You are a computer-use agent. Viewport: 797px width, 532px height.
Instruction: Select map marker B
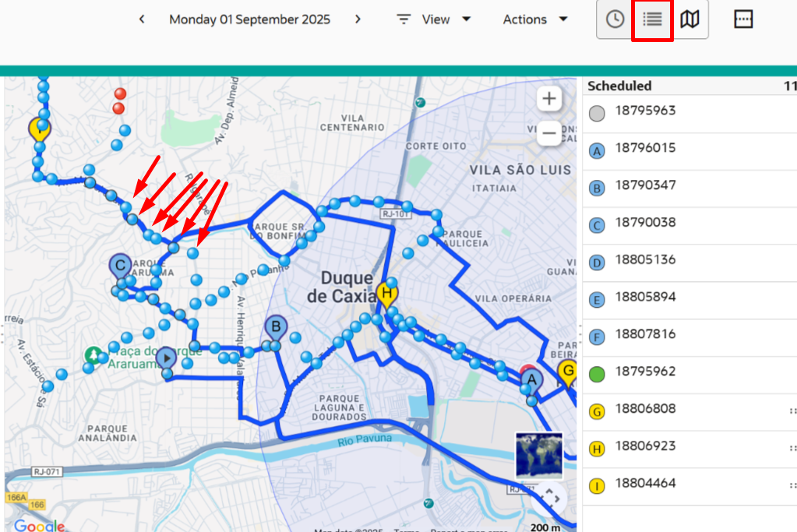click(x=276, y=326)
